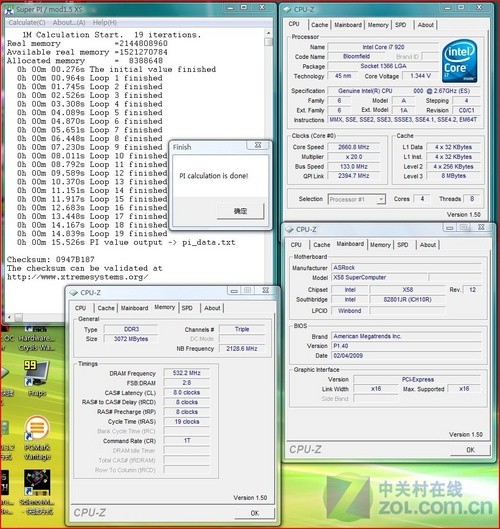Screen dimensions: 500x529
Task: Click the Manufacturer value ASRock
Action: tap(406, 268)
